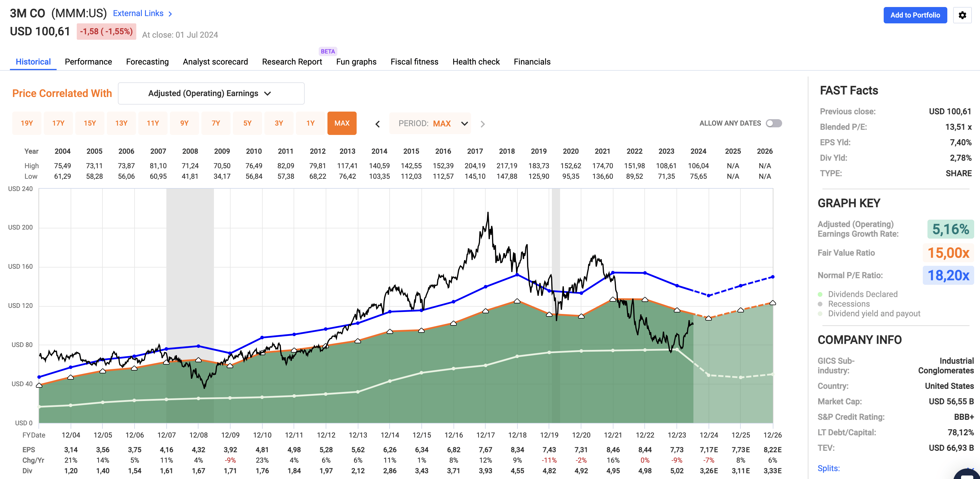Image resolution: width=980 pixels, height=479 pixels.
Task: Click the previous period left arrow
Action: point(377,124)
